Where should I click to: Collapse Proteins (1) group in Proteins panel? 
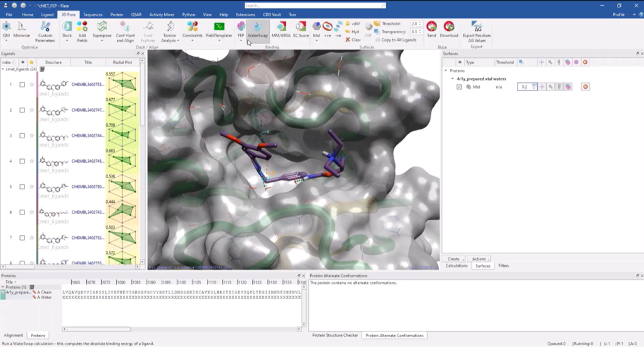(x=3, y=287)
